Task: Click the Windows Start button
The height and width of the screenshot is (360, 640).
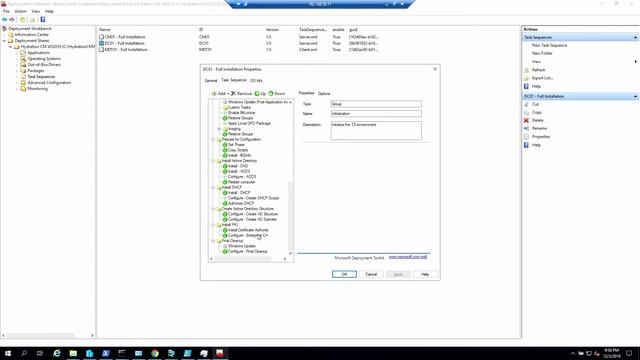Action: coord(8,353)
